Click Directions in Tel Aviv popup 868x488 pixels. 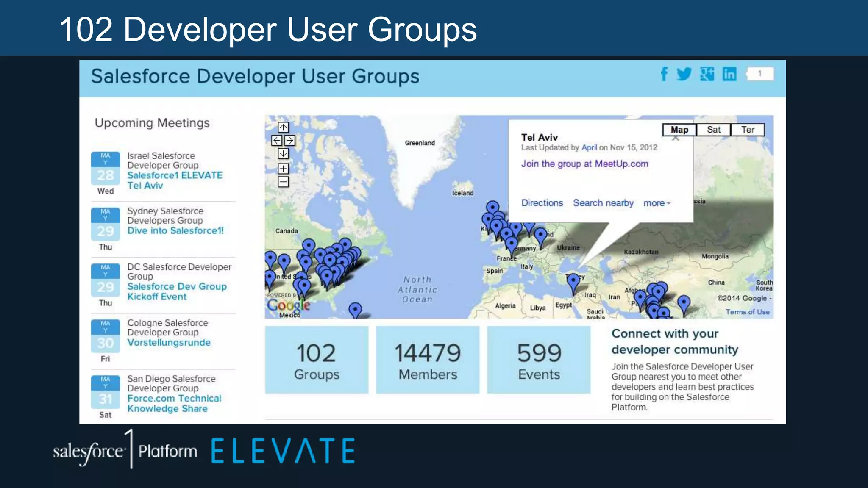click(x=542, y=203)
